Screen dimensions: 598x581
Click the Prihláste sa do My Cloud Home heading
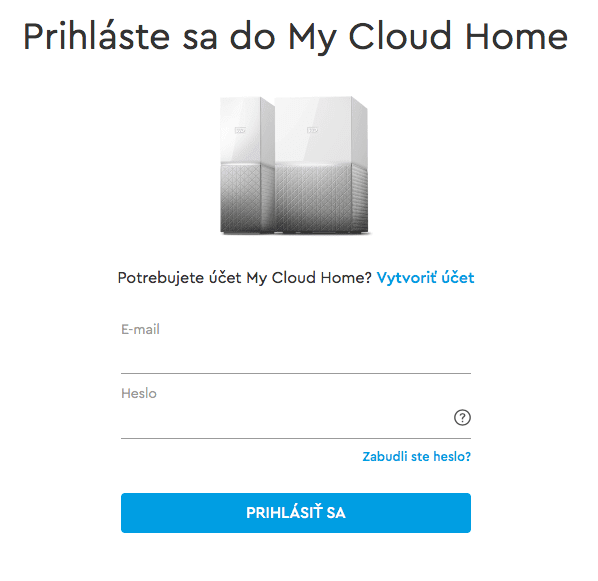click(296, 37)
